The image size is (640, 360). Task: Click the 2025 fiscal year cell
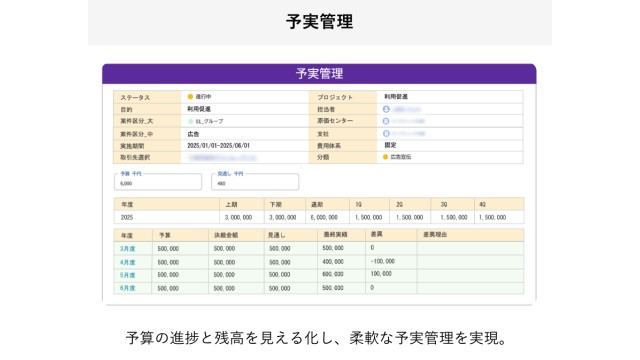pyautogui.click(x=167, y=218)
